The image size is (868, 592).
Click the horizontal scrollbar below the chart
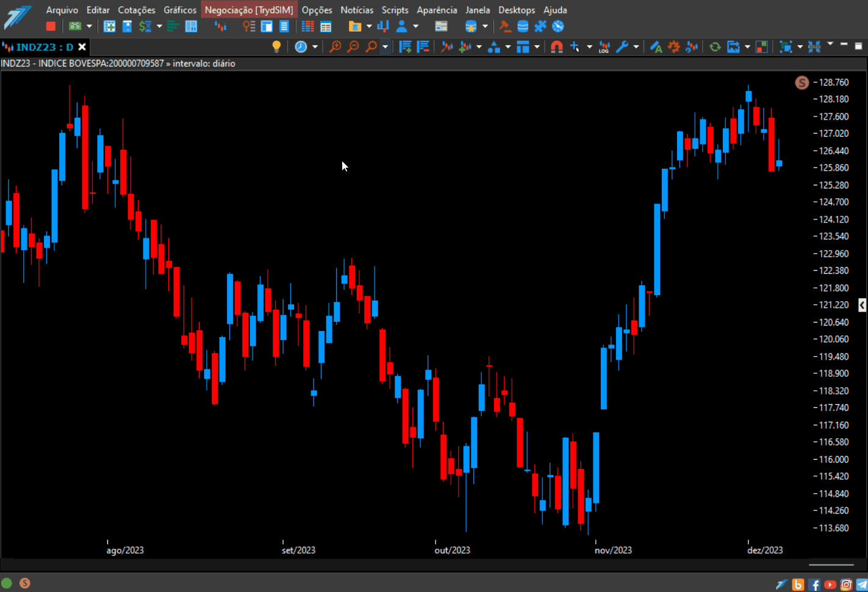point(831,565)
